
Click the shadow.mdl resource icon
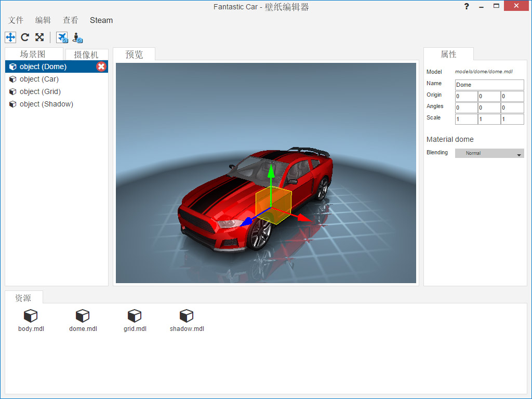coord(187,316)
